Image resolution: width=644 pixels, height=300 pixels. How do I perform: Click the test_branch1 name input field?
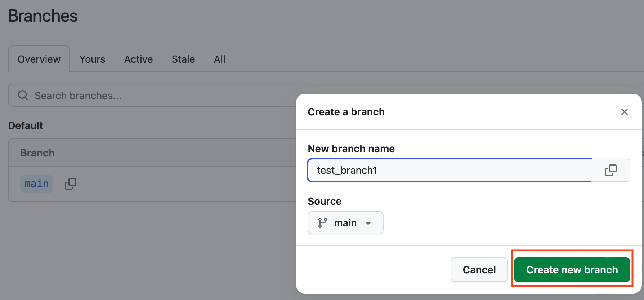point(449,170)
